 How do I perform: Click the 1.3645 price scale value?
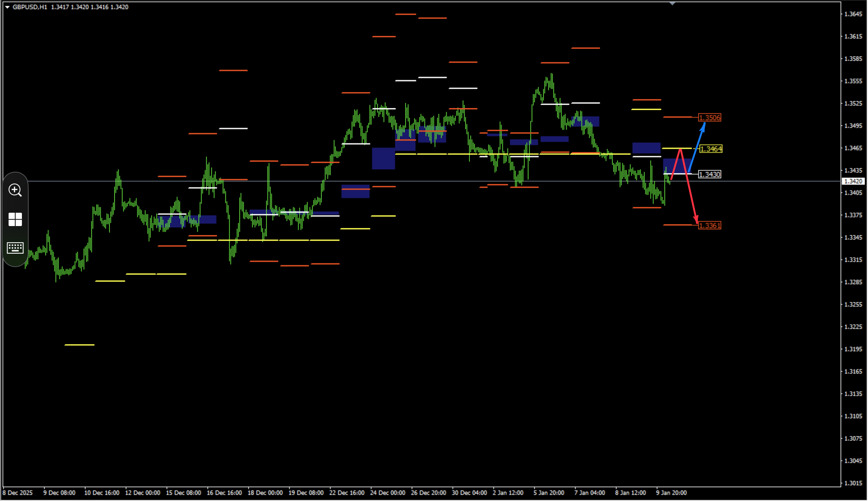[x=853, y=14]
